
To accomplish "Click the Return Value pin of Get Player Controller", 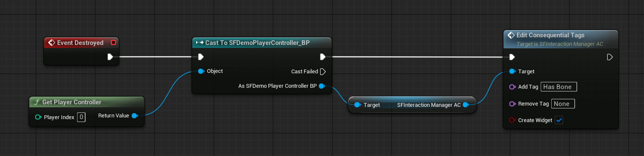I will click(135, 116).
